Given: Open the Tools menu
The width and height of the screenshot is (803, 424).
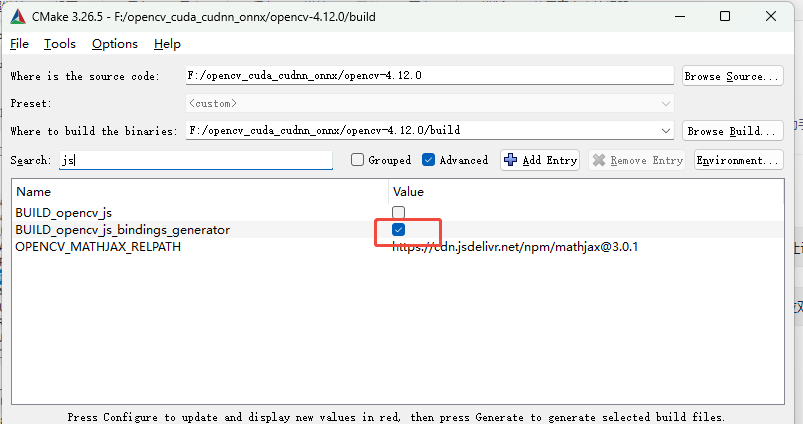Looking at the screenshot, I should click(x=60, y=44).
